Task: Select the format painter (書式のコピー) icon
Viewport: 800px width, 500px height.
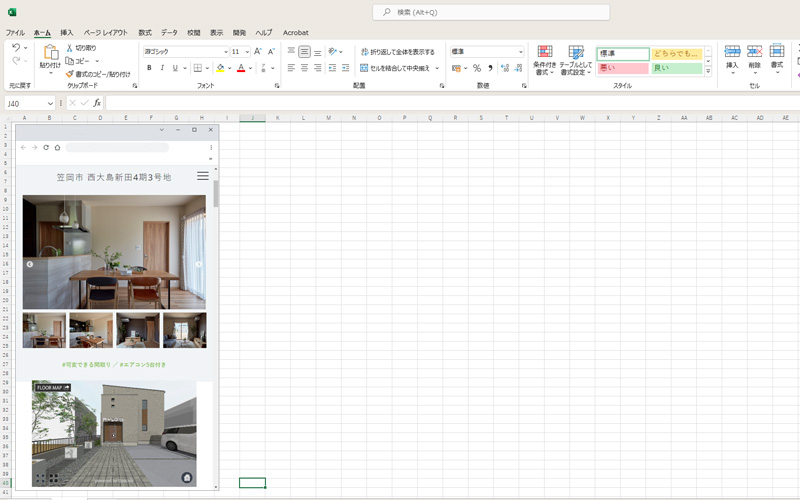Action: pos(69,74)
